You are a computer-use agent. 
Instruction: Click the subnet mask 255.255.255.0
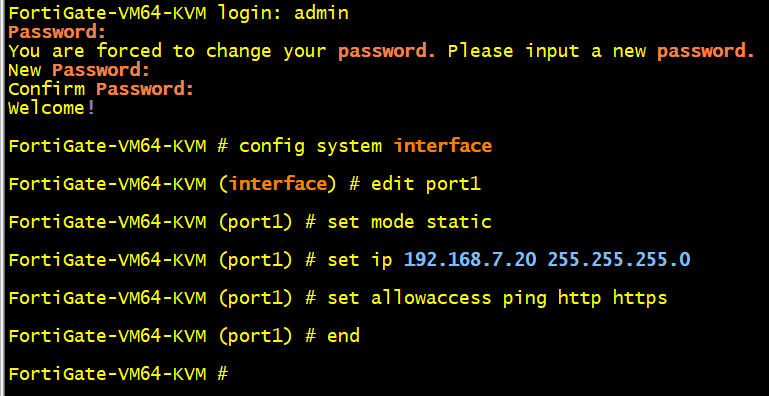pos(619,260)
